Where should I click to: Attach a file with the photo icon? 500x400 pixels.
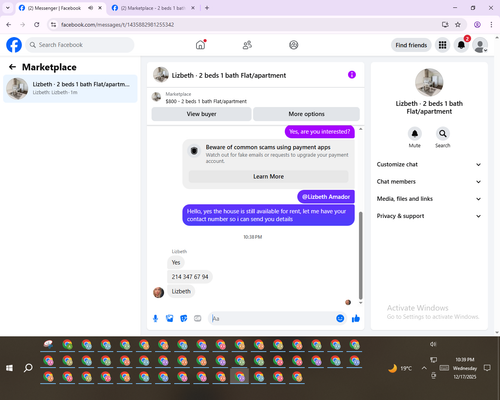[x=169, y=319]
